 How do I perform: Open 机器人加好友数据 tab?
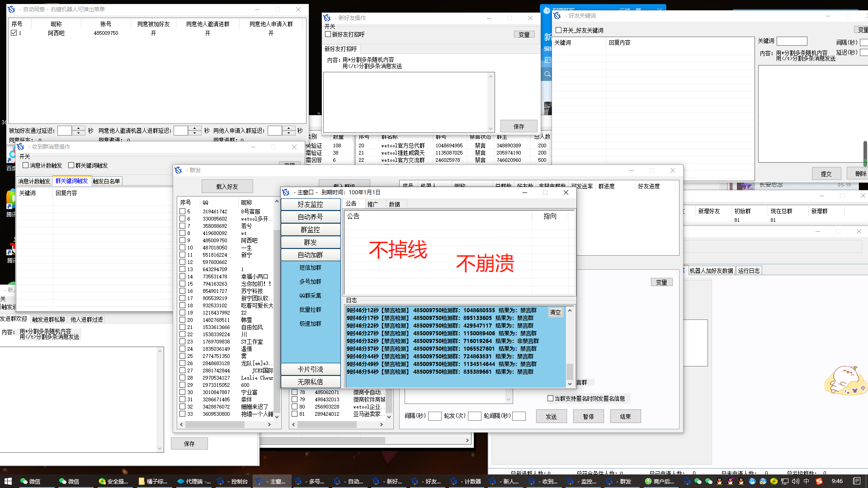point(711,271)
